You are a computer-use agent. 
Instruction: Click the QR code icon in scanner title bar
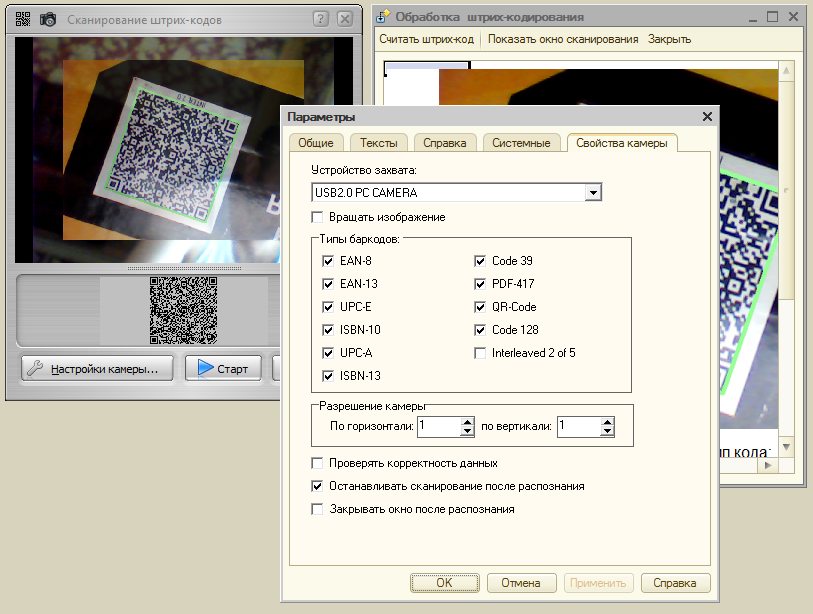pyautogui.click(x=22, y=19)
